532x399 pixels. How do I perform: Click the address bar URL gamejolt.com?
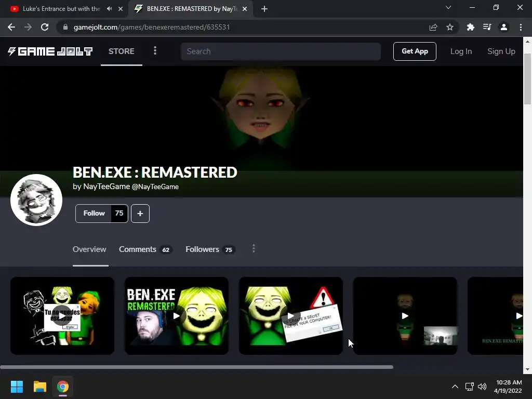tap(152, 27)
